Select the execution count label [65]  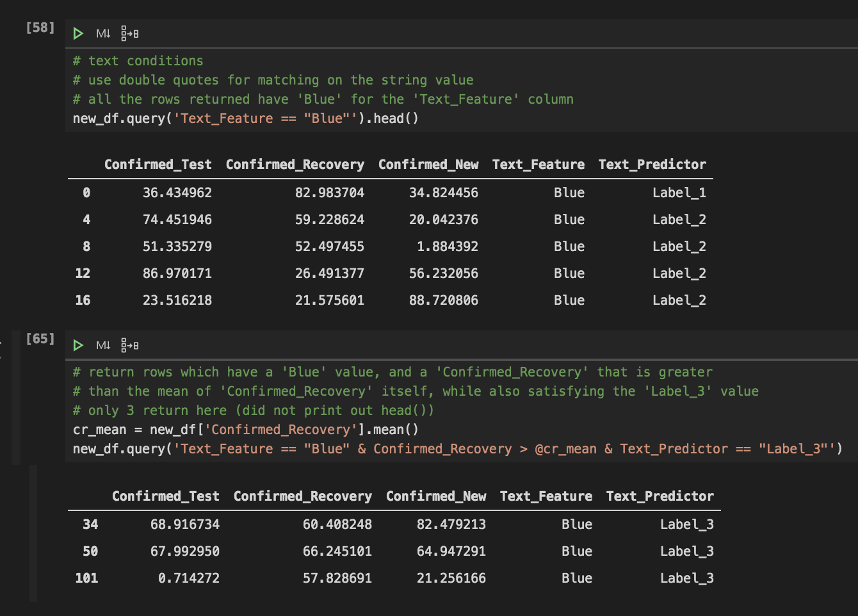40,339
